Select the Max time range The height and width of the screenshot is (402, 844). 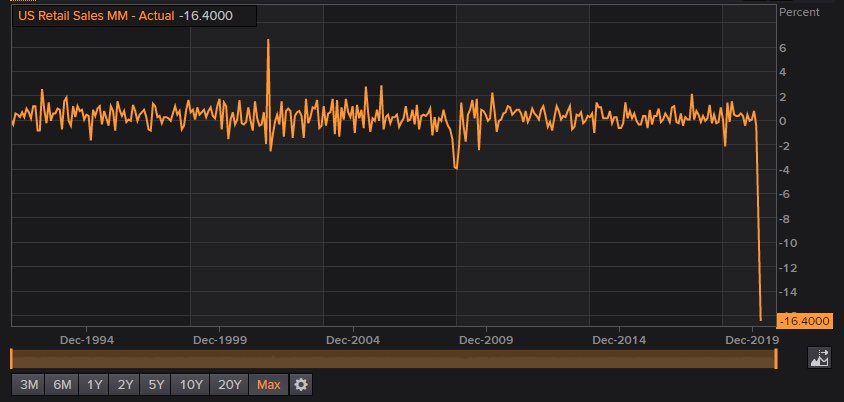(x=269, y=385)
